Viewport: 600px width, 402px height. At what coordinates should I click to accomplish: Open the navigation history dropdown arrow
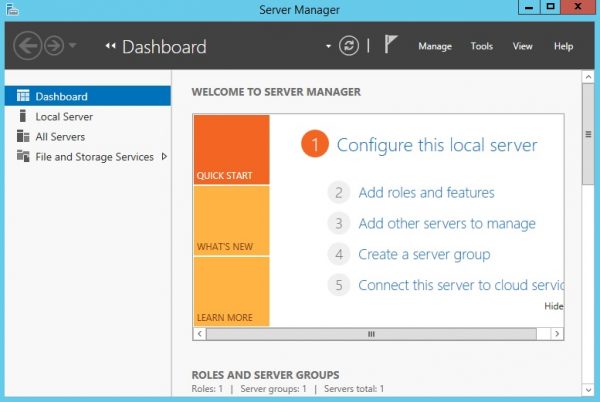click(x=72, y=46)
